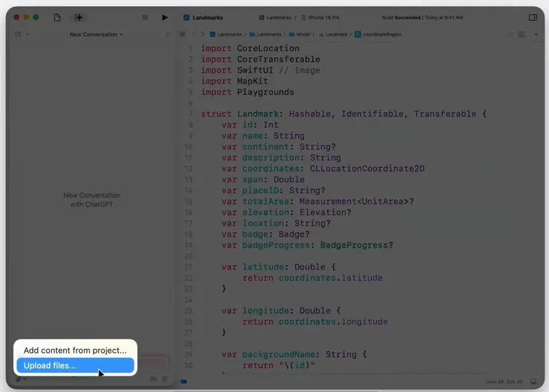Go forward in editor history

point(203,34)
